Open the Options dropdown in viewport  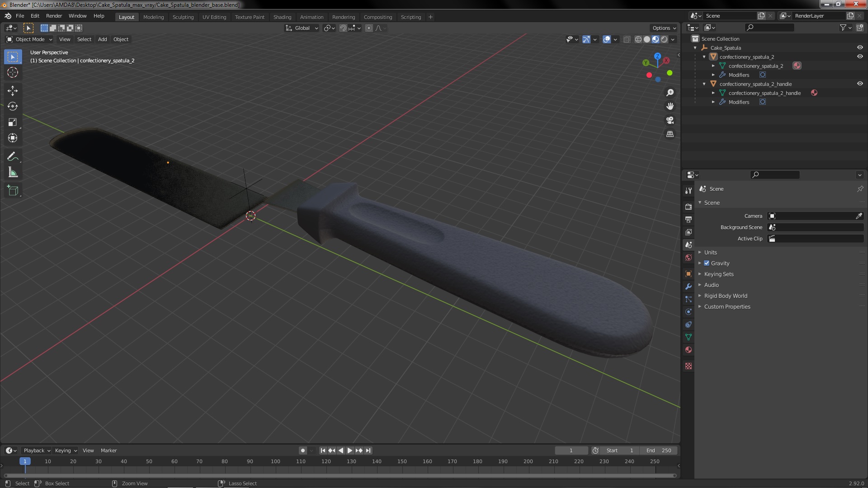tap(664, 28)
